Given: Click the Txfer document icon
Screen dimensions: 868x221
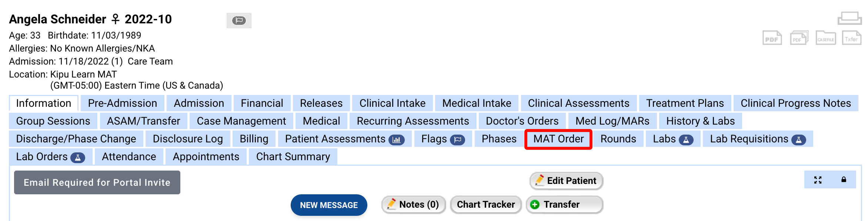Looking at the screenshot, I should pyautogui.click(x=851, y=38).
